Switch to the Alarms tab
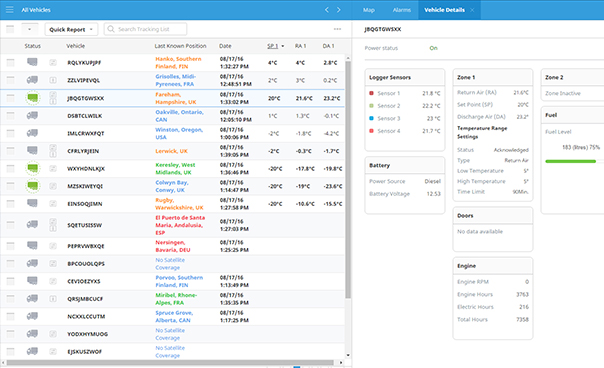The width and height of the screenshot is (604, 368). click(402, 10)
